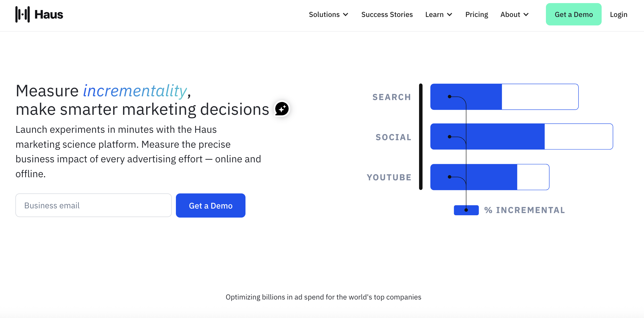Click the SEARCH axis label
Screen dimensions: 644x318
(391, 97)
